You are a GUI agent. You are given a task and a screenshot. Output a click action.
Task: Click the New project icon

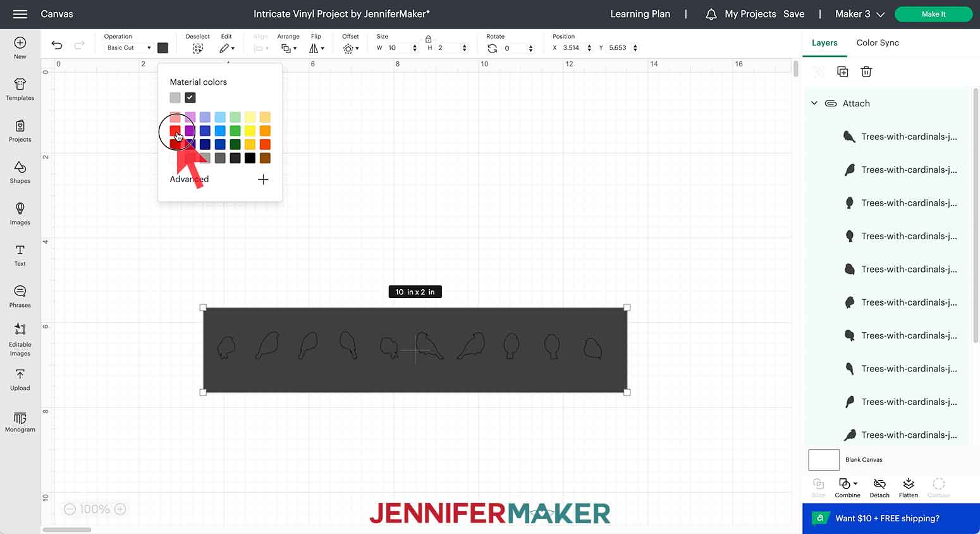click(20, 43)
